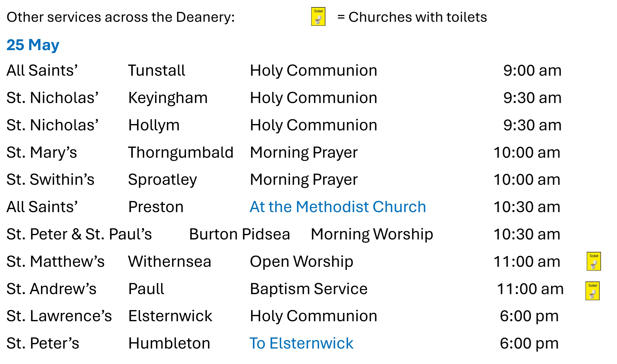The image size is (617, 364).
Task: Select the 25 May date heading
Action: tap(33, 45)
